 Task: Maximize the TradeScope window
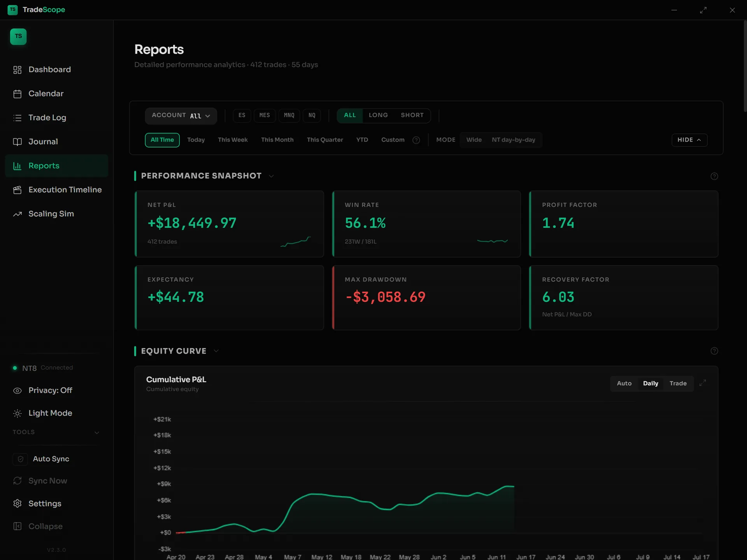[703, 10]
